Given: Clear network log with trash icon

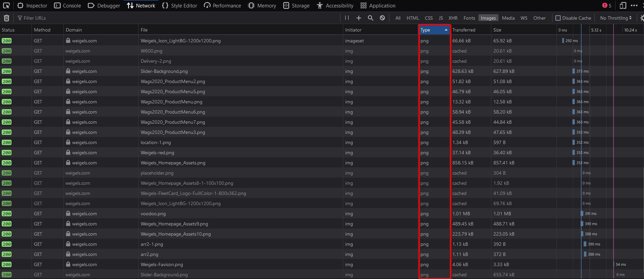Looking at the screenshot, I should click(6, 18).
